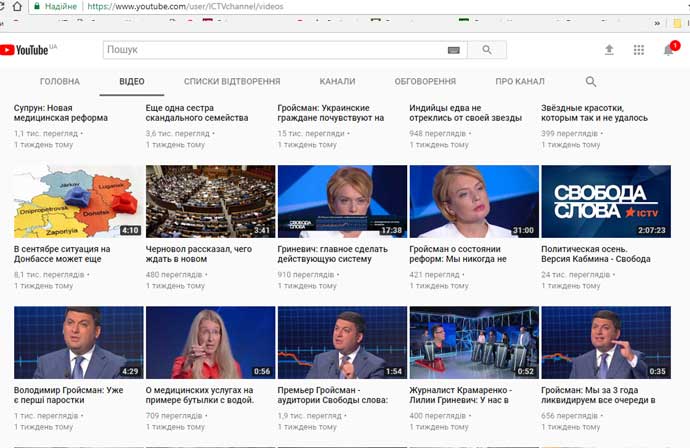The height and width of the screenshot is (448, 690).
Task: Click the upload video icon
Action: pyautogui.click(x=609, y=50)
